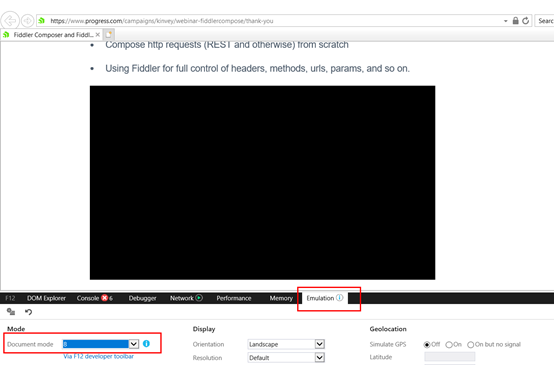Click the reset emulation settings undo icon
This screenshot has height=365, width=554.
tap(28, 312)
